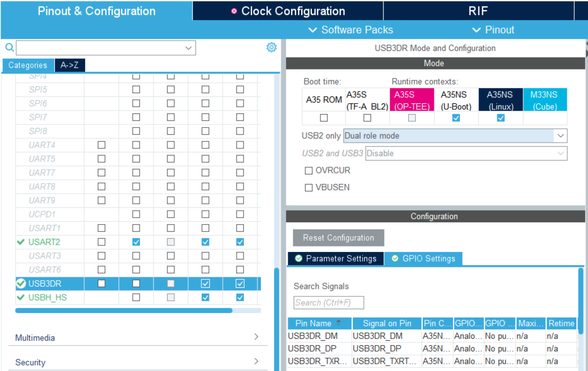Enable the OVRCUR checkbox
The width and height of the screenshot is (588, 371).
pos(309,170)
